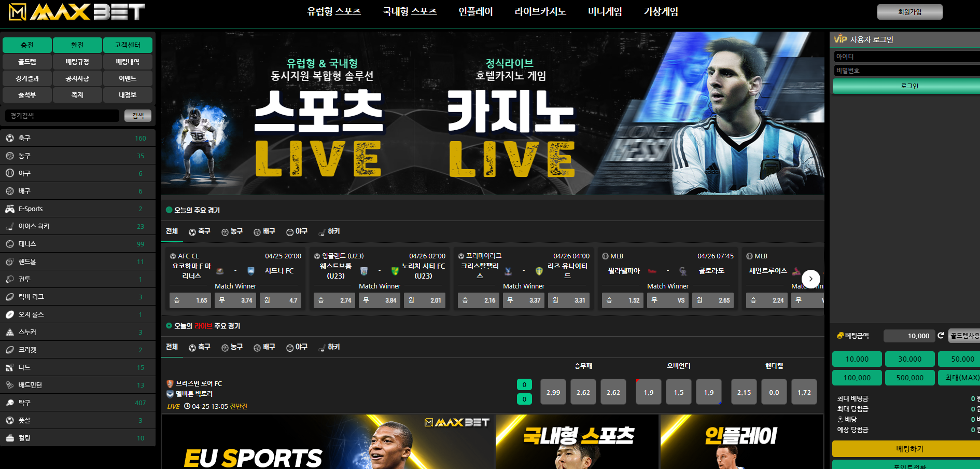Click the MAXBET logo in the header
The height and width of the screenshot is (469, 980).
(77, 12)
